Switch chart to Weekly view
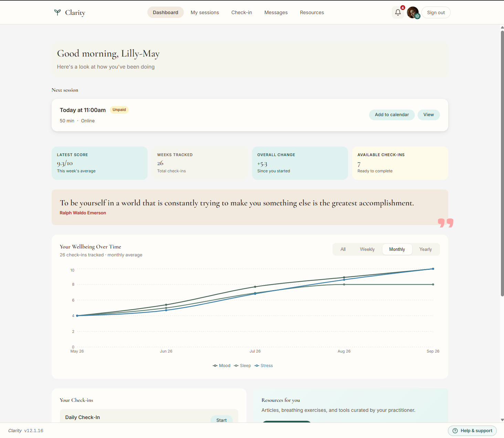Image resolution: width=504 pixels, height=438 pixels. (367, 249)
